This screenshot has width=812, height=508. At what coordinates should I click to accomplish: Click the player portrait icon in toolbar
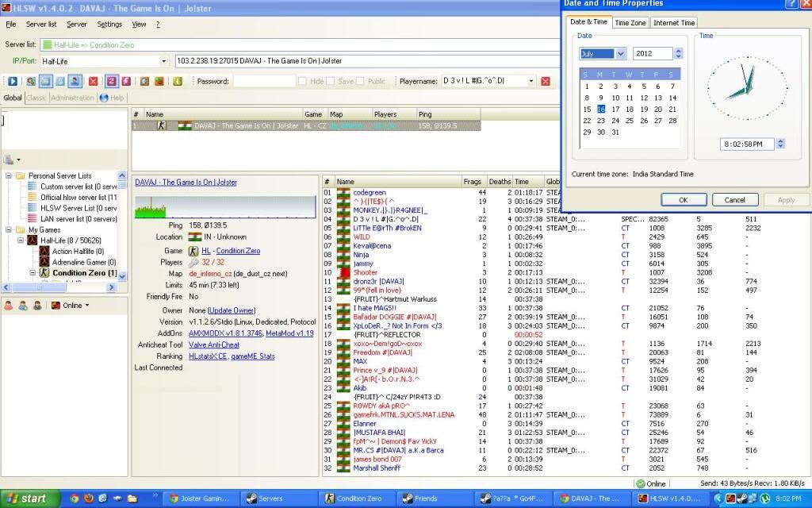[x=75, y=82]
